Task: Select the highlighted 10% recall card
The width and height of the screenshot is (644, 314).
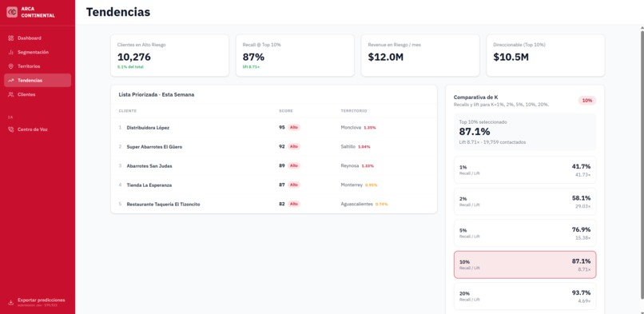Action: 525,264
